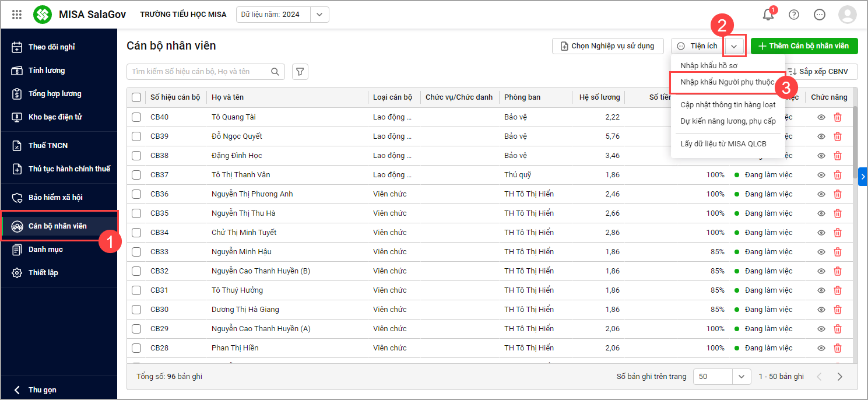Open the user avatar profile
Image resolution: width=868 pixels, height=400 pixels.
pyautogui.click(x=847, y=15)
